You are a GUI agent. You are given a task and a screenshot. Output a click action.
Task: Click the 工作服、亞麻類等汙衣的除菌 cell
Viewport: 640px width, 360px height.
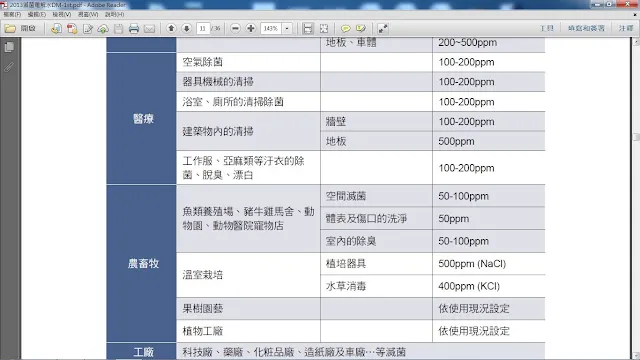[249, 168]
